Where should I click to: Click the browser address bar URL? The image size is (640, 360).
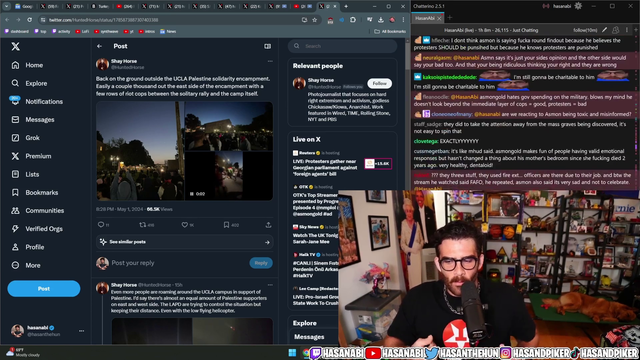(x=104, y=20)
